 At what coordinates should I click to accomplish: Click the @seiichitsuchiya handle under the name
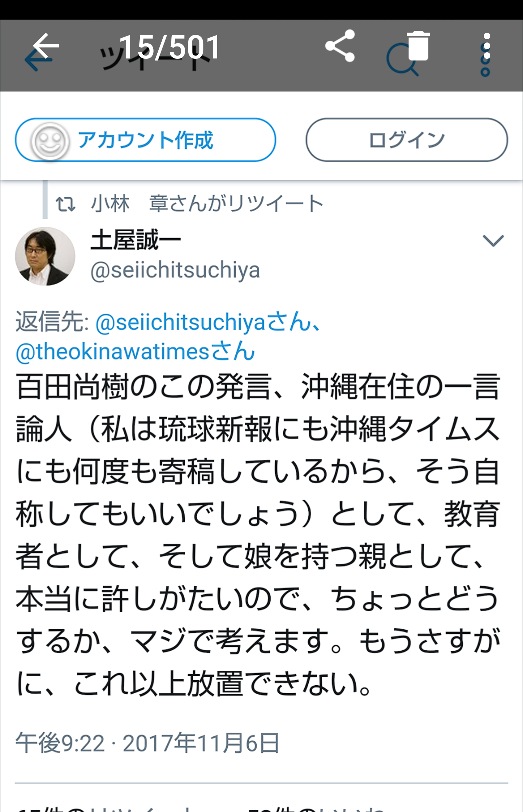[175, 270]
